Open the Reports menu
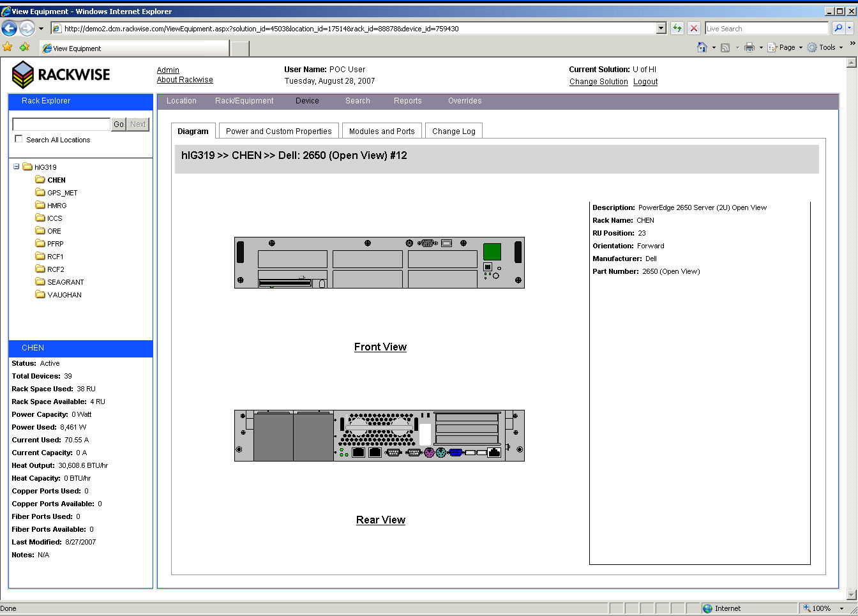The height and width of the screenshot is (616, 858). [407, 101]
